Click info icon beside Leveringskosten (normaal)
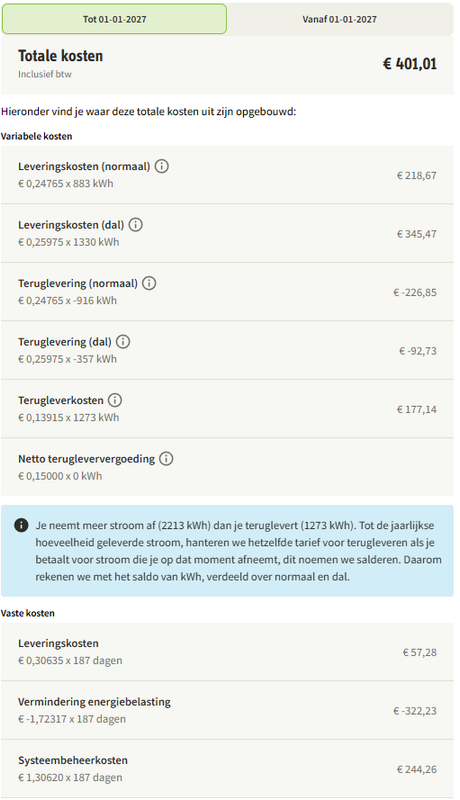 (x=162, y=166)
